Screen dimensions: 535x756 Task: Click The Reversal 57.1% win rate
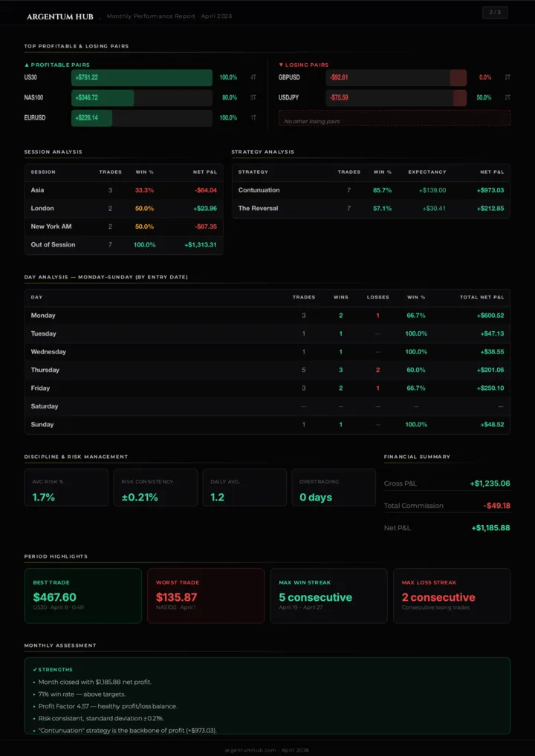tap(382, 209)
